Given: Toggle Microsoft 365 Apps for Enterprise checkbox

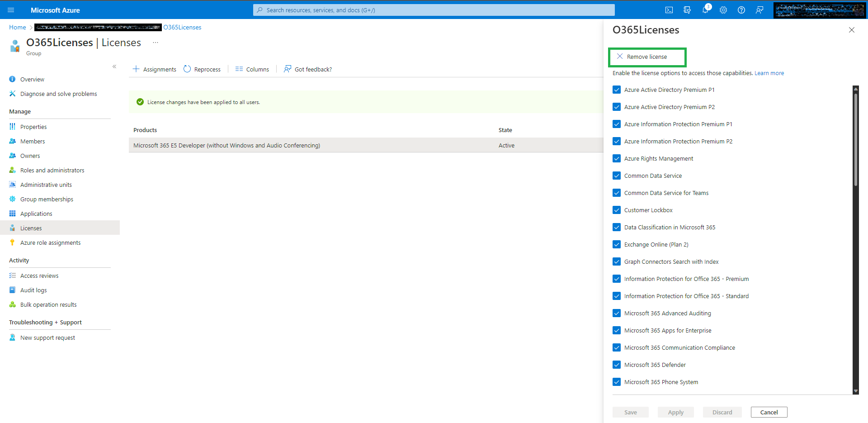Looking at the screenshot, I should click(x=617, y=330).
